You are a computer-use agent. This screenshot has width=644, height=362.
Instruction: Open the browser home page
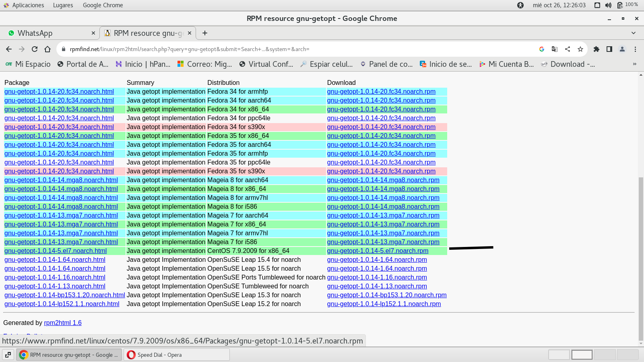click(x=47, y=49)
